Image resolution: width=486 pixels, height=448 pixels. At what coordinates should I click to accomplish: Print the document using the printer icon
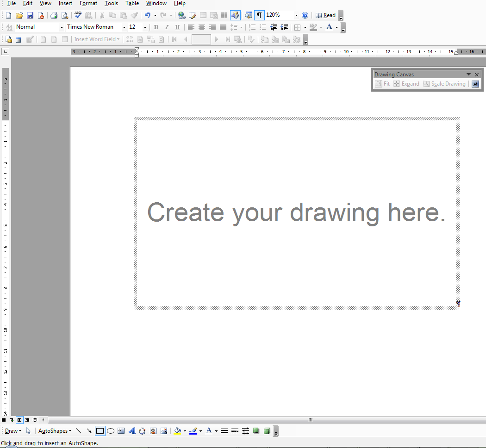pyautogui.click(x=54, y=15)
